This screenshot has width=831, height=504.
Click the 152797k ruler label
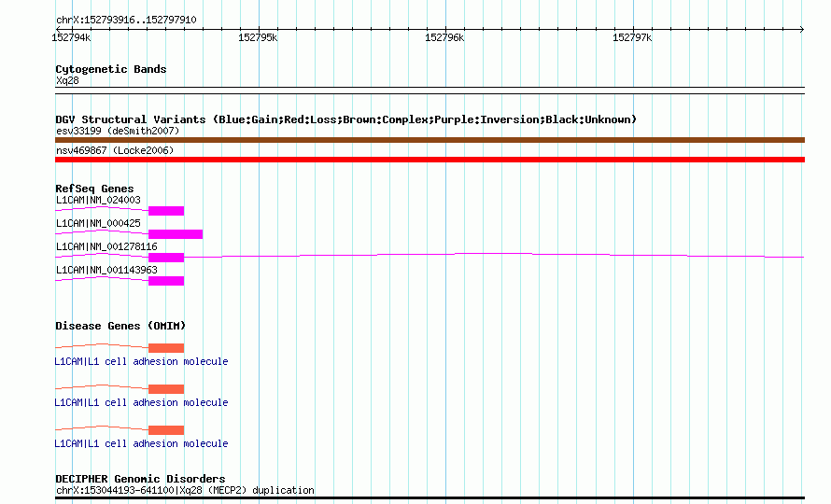pos(632,37)
